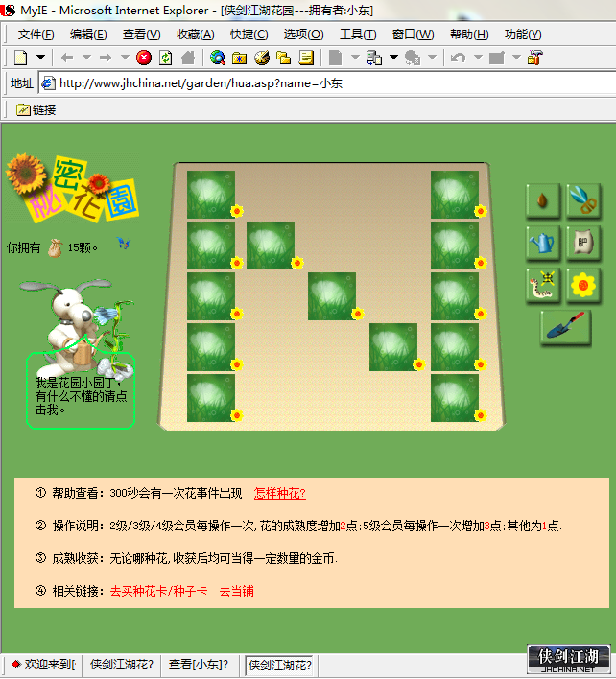The image size is (616, 679).
Task: Stop loading with the red Stop button
Action: [144, 58]
